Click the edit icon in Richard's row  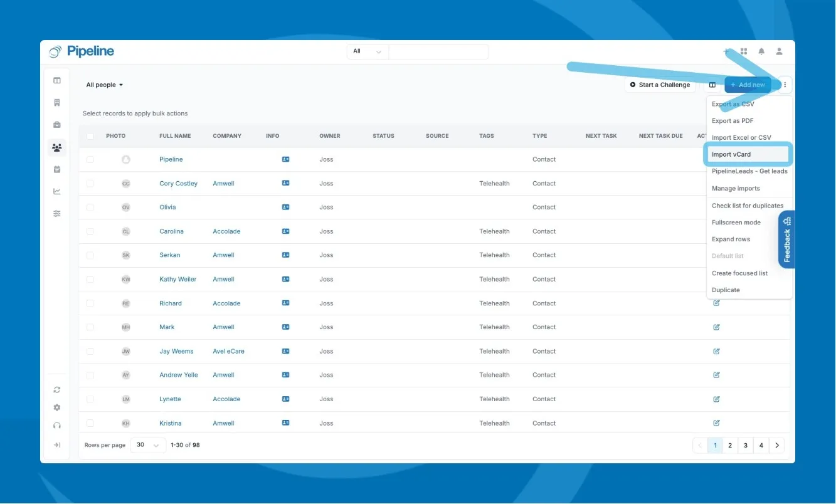coord(716,303)
